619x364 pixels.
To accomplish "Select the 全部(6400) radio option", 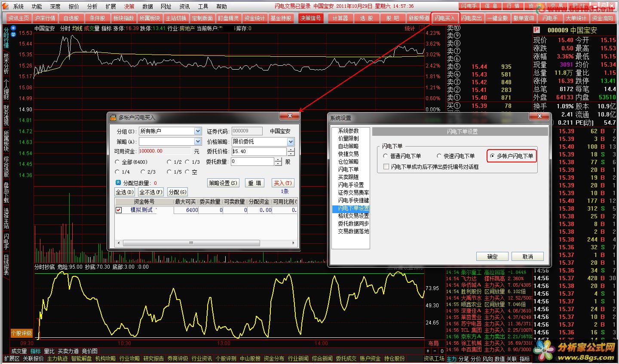I will [x=117, y=162].
